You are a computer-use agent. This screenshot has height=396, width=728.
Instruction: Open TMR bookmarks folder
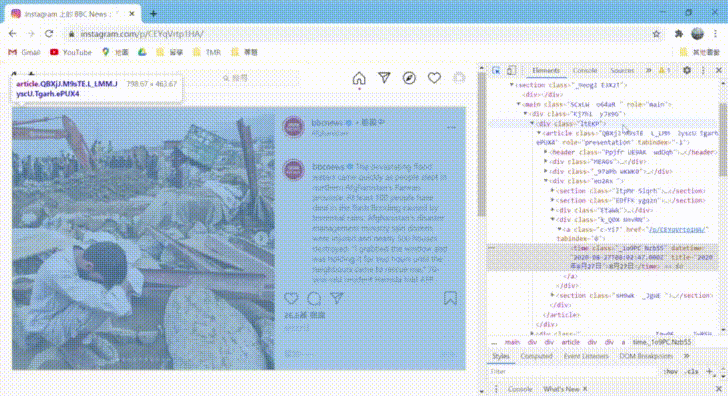tap(207, 52)
